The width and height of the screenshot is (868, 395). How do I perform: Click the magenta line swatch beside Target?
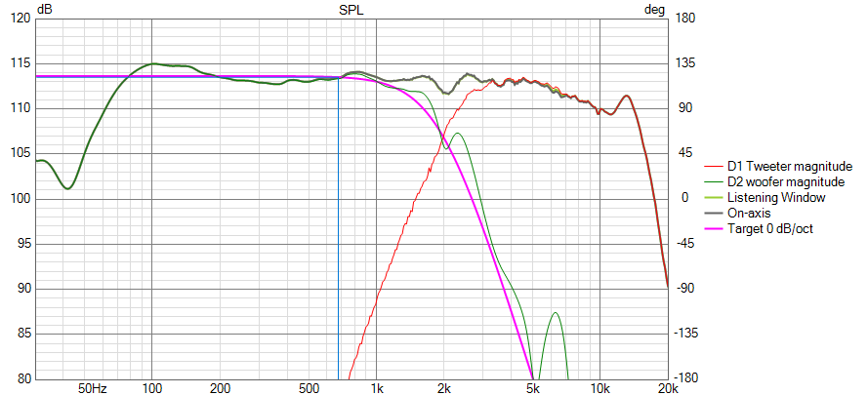coord(713,228)
